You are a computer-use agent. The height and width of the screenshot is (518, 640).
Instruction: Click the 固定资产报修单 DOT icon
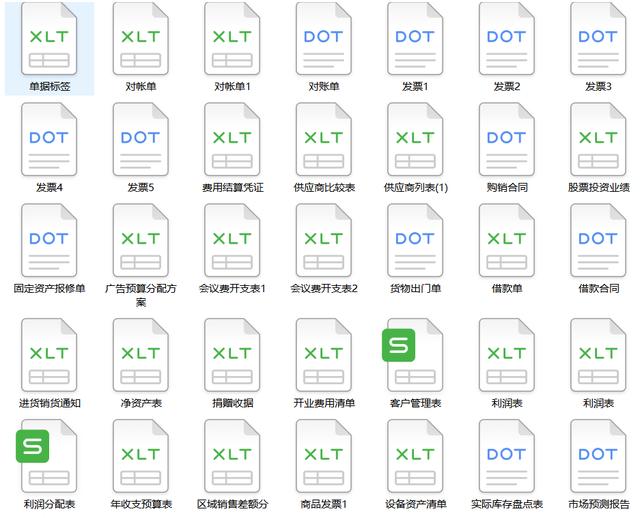49,240
